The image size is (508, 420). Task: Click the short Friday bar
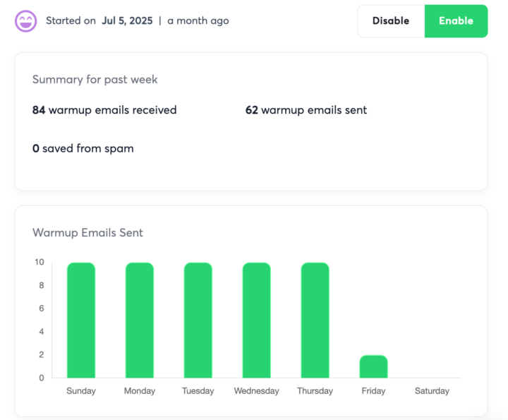pos(373,366)
